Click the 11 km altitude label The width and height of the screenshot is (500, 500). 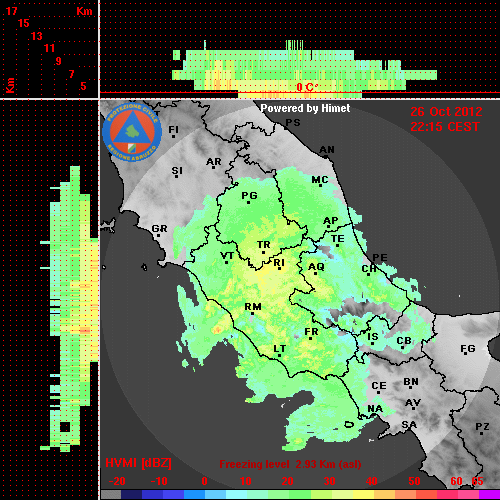tap(49, 48)
